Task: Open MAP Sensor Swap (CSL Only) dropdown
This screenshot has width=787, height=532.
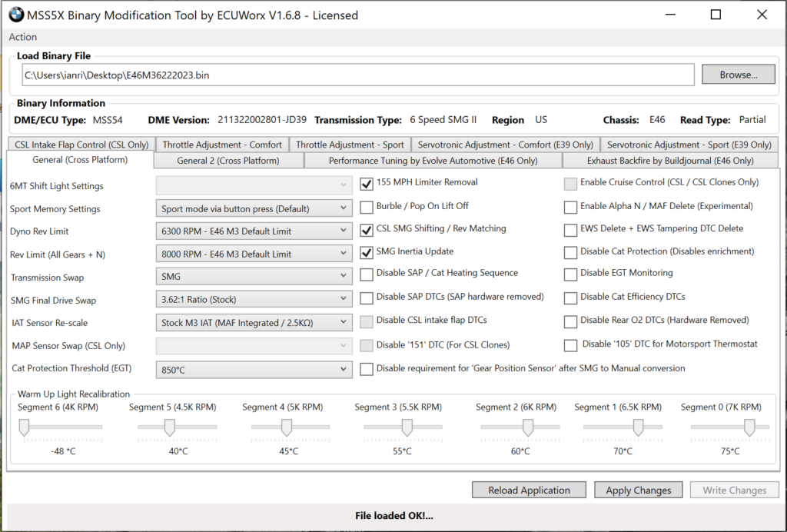Action: (x=254, y=345)
